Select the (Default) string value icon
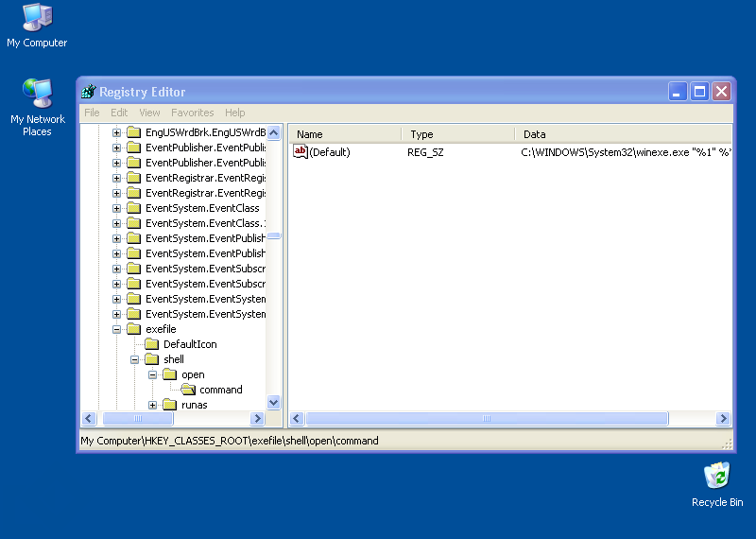The height and width of the screenshot is (539, 756). click(x=301, y=152)
